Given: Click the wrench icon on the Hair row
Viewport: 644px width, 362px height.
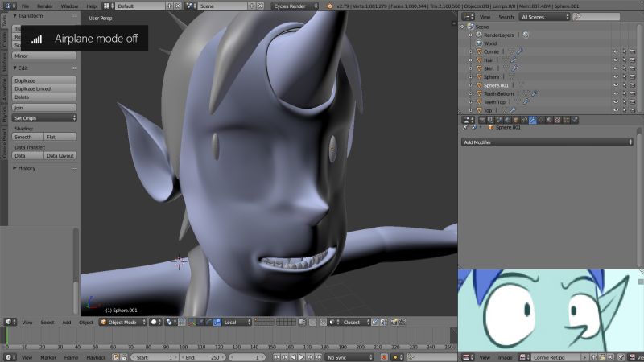Looking at the screenshot, I should [x=514, y=60].
